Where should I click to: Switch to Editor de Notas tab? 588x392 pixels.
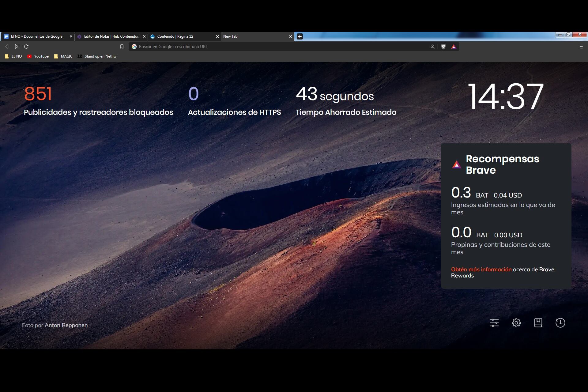tap(111, 36)
